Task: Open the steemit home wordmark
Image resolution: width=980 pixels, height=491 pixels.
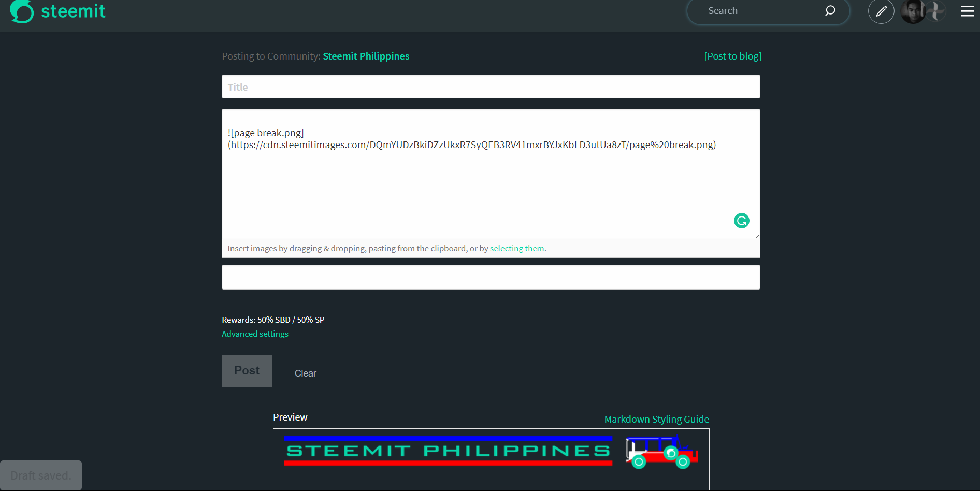Action: [x=73, y=11]
